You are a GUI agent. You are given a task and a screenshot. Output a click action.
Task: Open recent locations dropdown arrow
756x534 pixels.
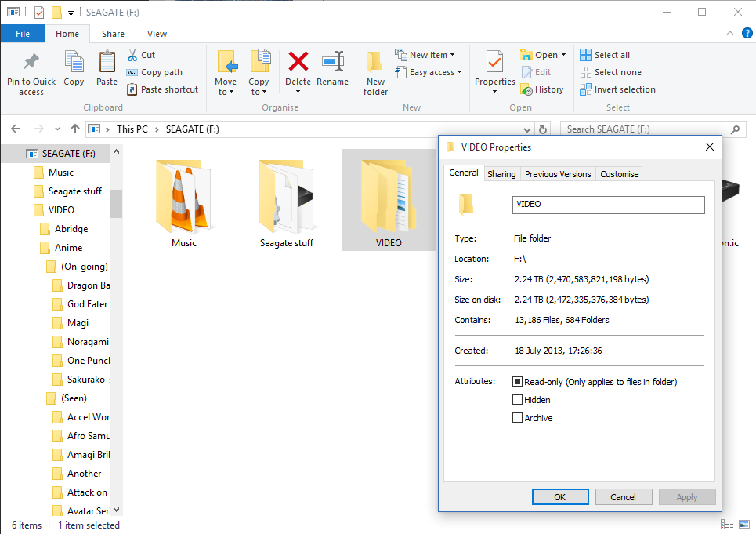tap(57, 129)
